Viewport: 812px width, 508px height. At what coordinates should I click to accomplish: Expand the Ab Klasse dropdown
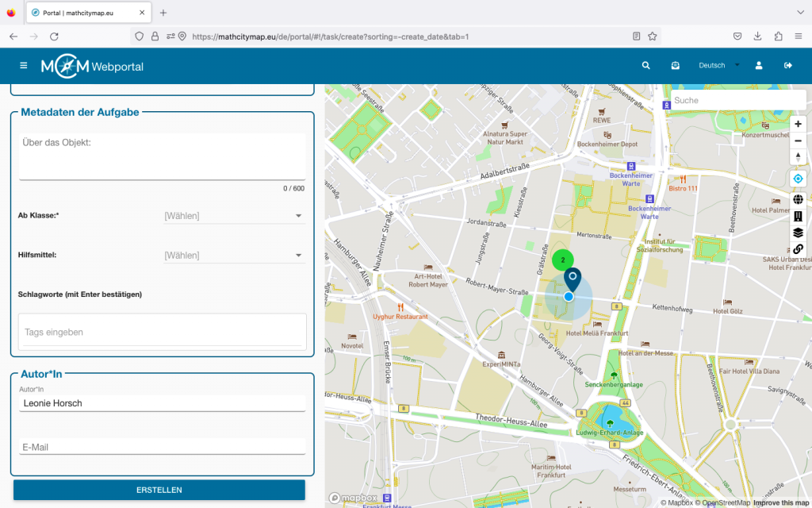pos(234,216)
